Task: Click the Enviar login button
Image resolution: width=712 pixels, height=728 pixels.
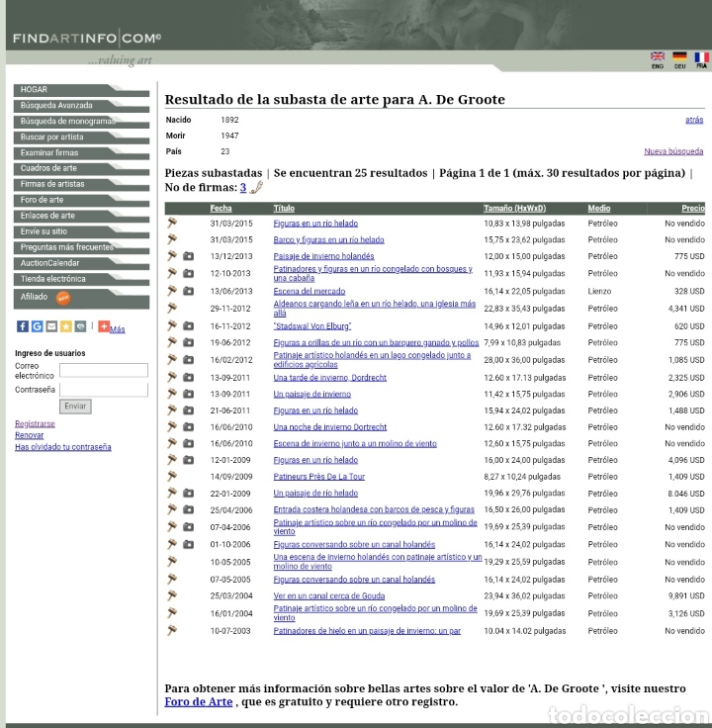Action: click(x=75, y=407)
